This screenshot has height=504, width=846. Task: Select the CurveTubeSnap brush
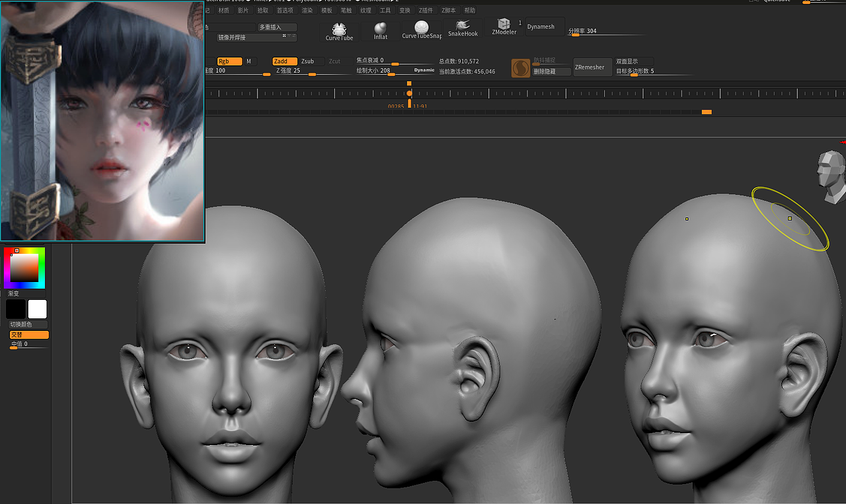tap(421, 31)
